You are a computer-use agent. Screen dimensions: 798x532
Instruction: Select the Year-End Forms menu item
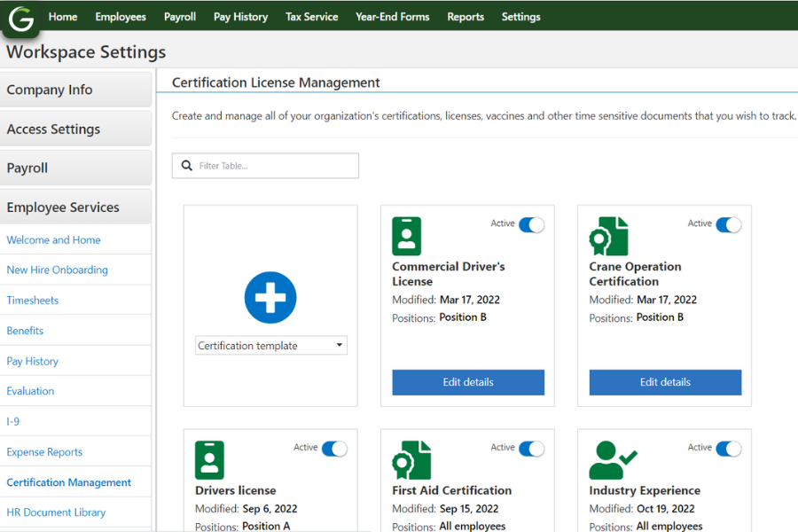pos(392,16)
